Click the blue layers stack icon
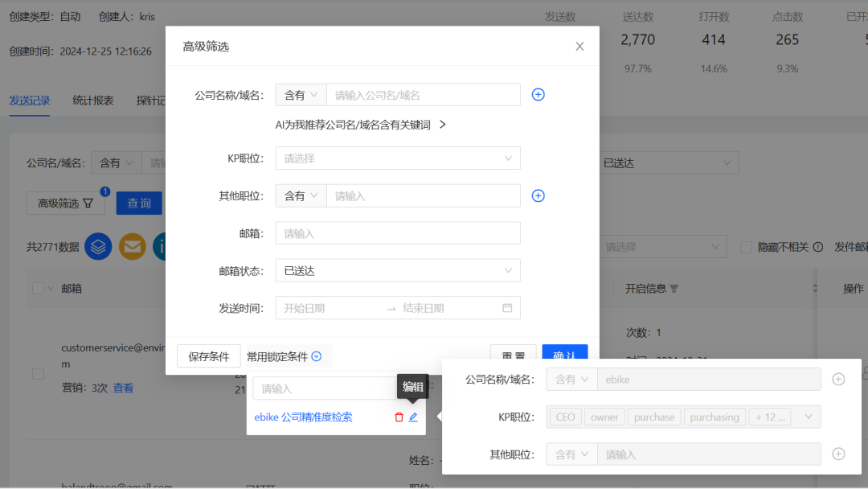This screenshot has height=489, width=868. click(98, 246)
